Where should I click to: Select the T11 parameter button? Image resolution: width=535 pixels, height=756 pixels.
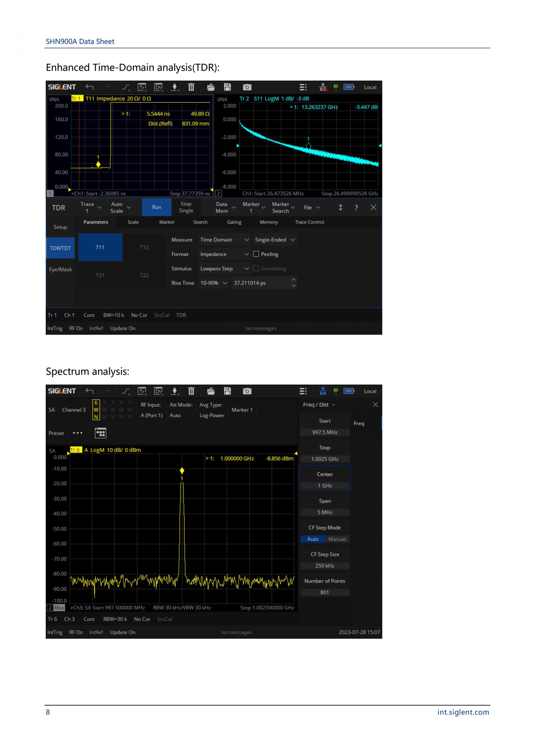pyautogui.click(x=100, y=247)
